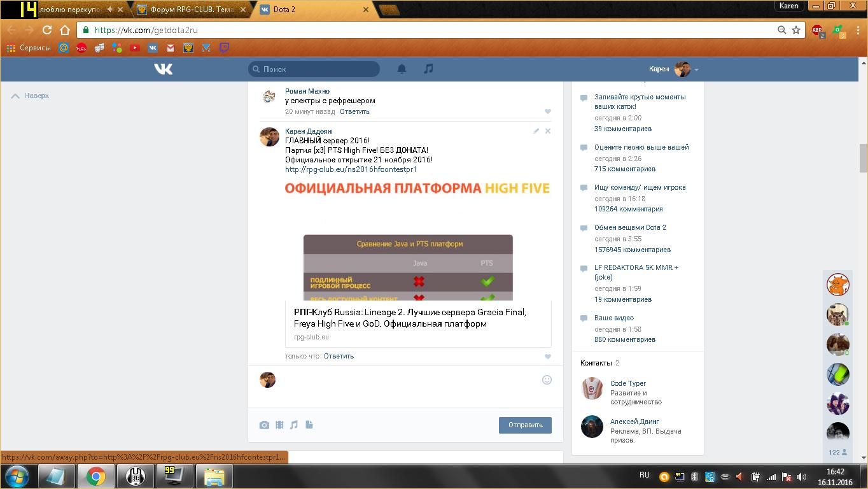Open the topic Ищу команду/ ищем игрока
Image resolution: width=868 pixels, height=489 pixels.
coord(640,187)
